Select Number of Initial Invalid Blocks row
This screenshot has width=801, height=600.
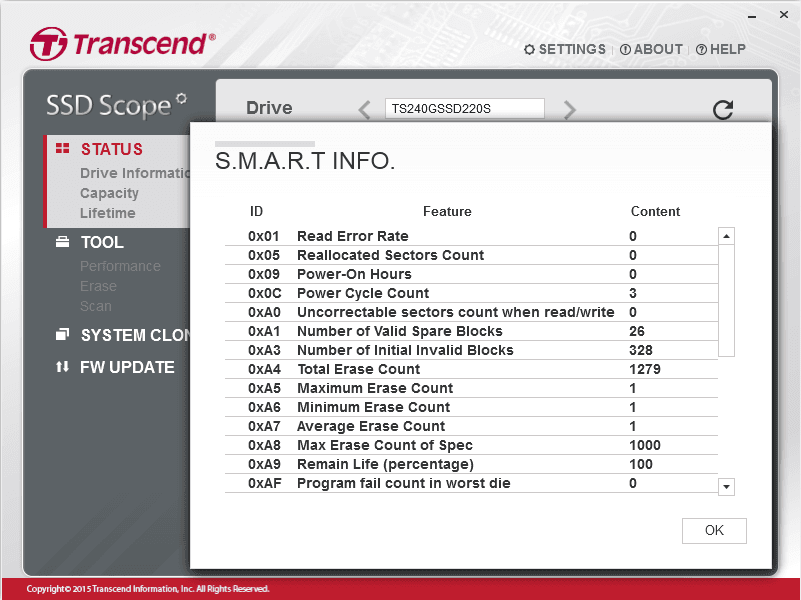tap(471, 350)
